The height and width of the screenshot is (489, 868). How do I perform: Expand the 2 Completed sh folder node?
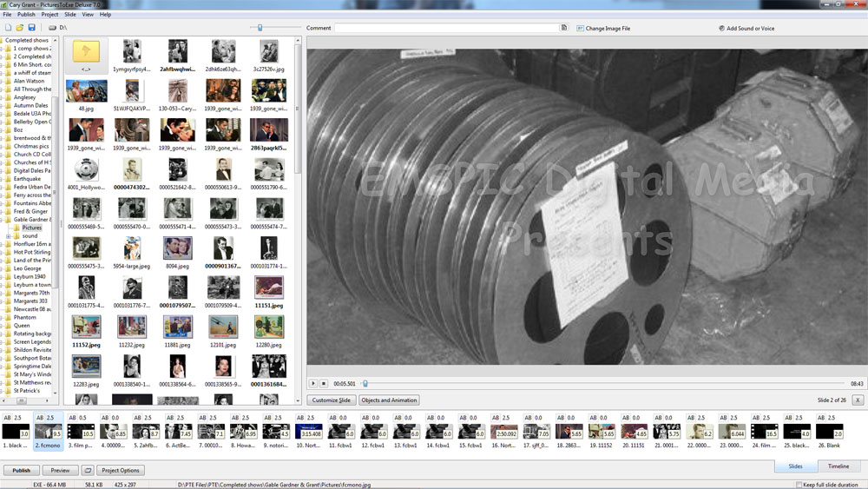click(x=2, y=56)
